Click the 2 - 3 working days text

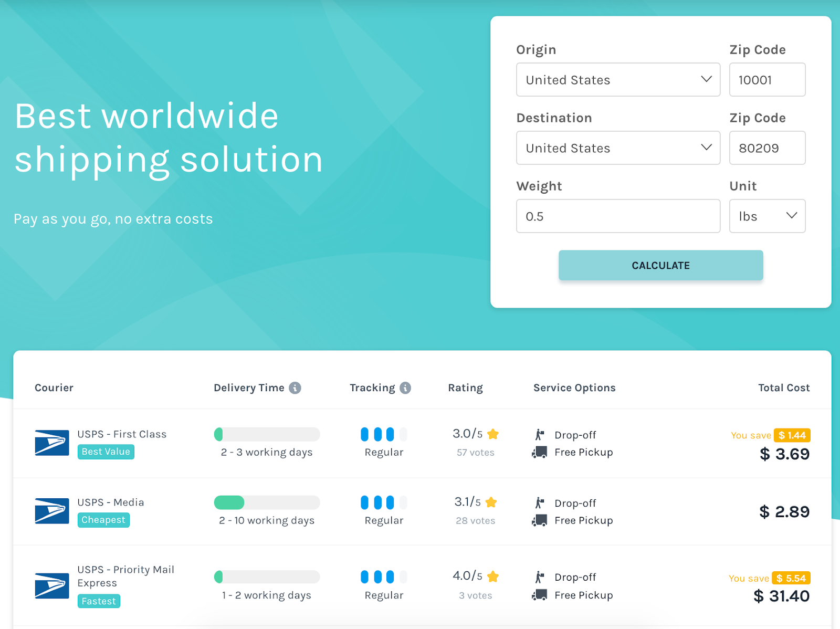(x=267, y=453)
